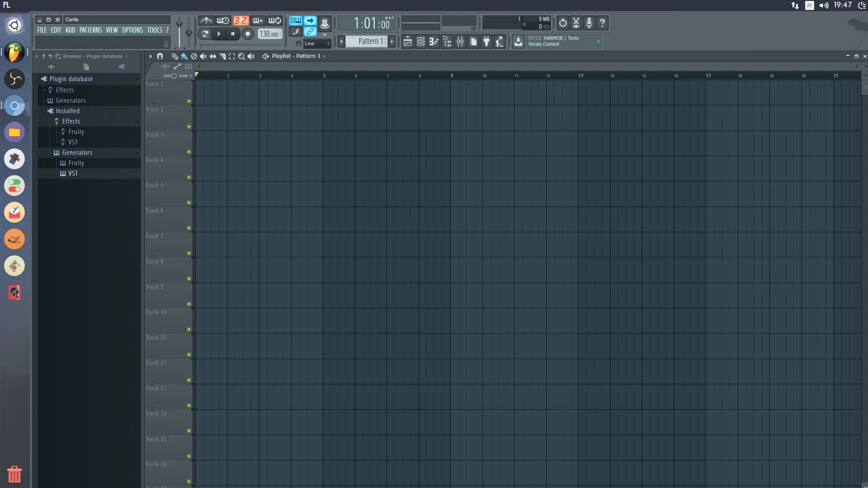The width and height of the screenshot is (868, 488).
Task: Select the playlist Delete tool
Action: click(194, 56)
